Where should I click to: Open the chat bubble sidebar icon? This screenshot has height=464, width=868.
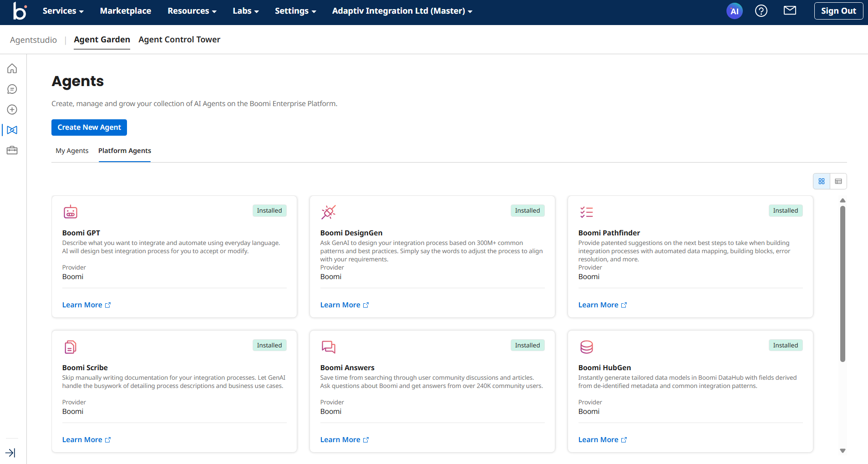coord(12,89)
